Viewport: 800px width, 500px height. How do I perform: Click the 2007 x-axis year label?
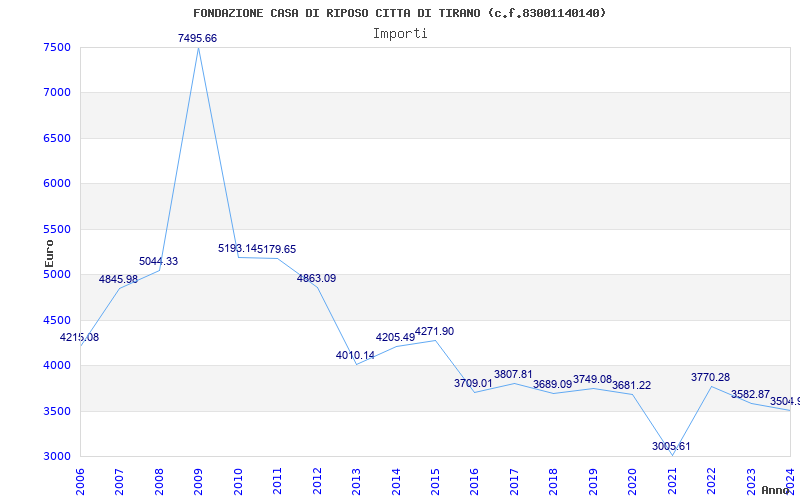click(119, 481)
